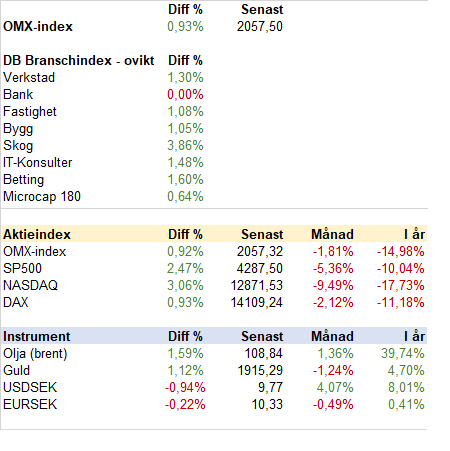Select the NASDAQ I år value -17,73%

[x=401, y=286]
